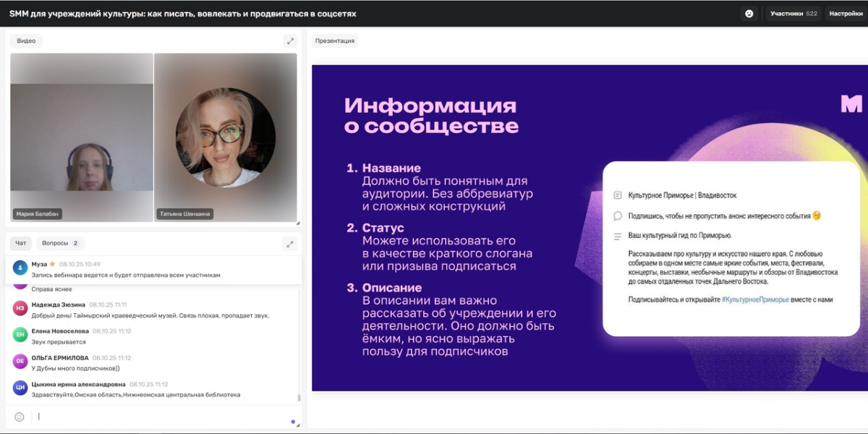
Task: Click message 'Запись вебинара ведется...'
Action: [126, 275]
